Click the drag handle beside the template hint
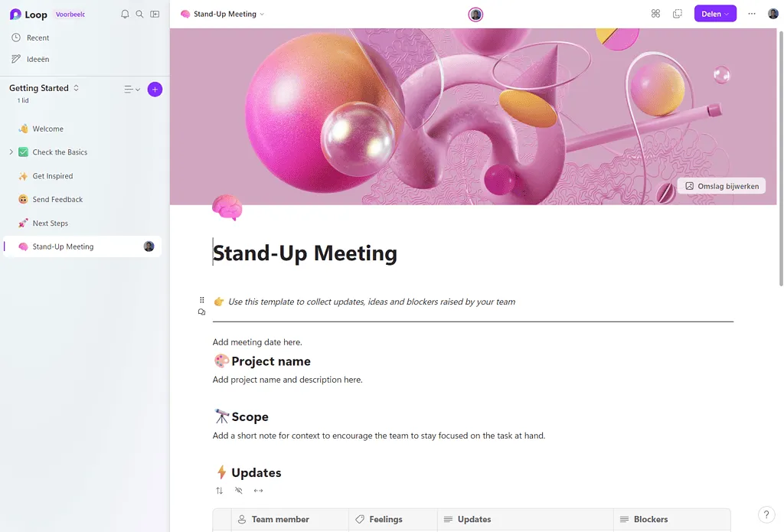The height and width of the screenshot is (532, 784). (202, 300)
